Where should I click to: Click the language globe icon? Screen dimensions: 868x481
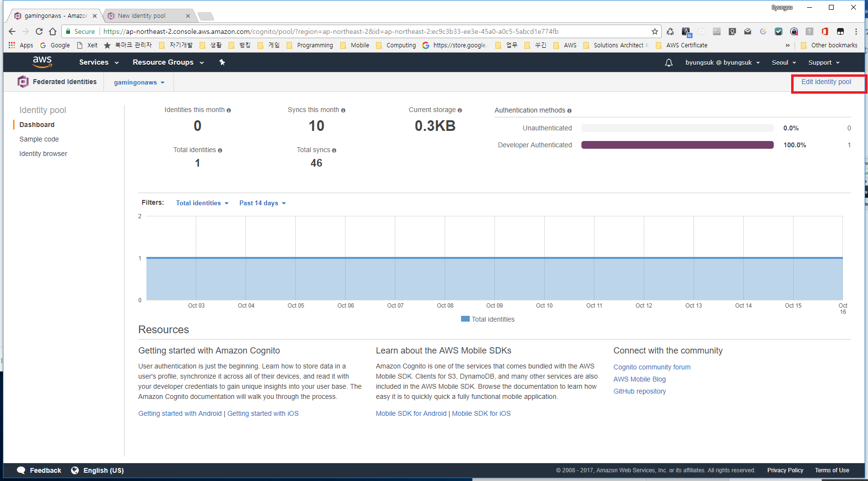coord(75,470)
